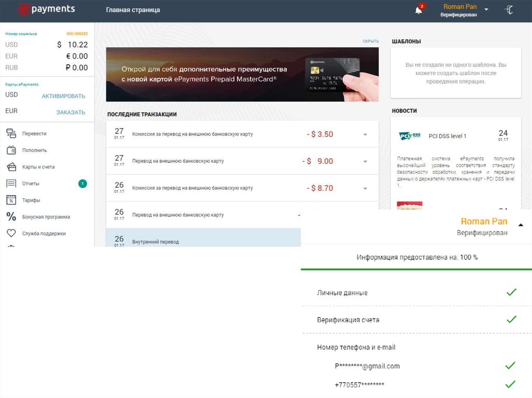Viewport: 532px width, 398px height.
Task: Click the Отчеты reports icon
Action: click(11, 184)
